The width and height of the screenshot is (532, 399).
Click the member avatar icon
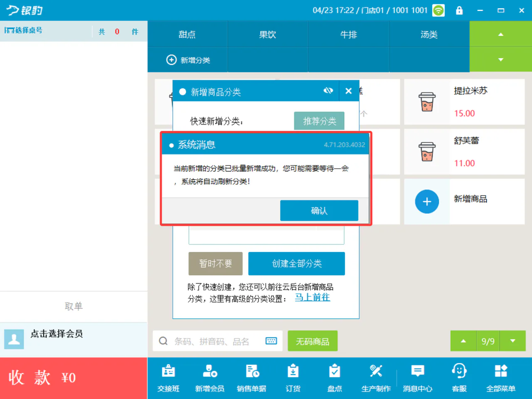point(14,339)
